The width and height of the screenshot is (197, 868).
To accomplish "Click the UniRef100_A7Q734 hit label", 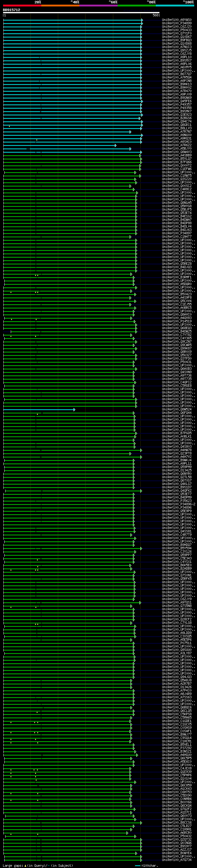I will point(177,860).
